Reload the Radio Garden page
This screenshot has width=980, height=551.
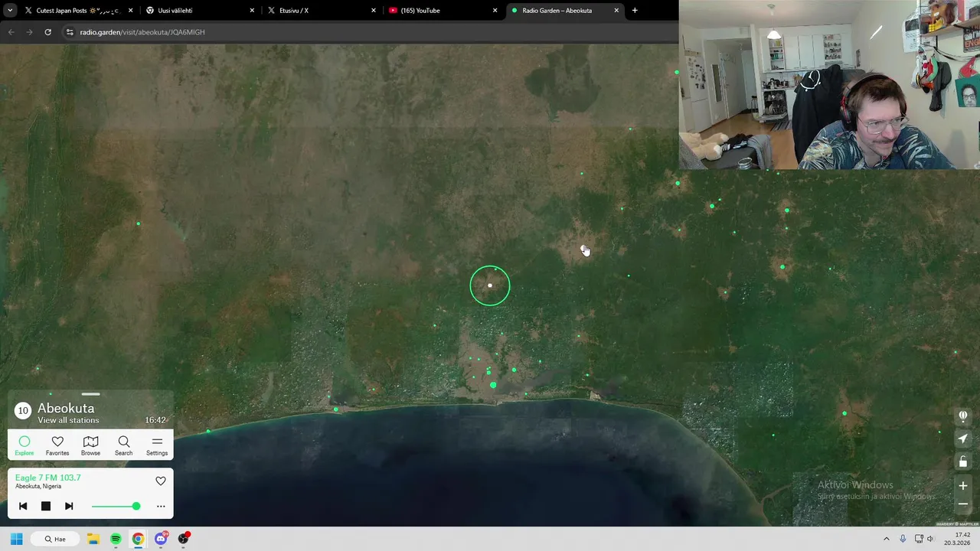pyautogui.click(x=47, y=32)
